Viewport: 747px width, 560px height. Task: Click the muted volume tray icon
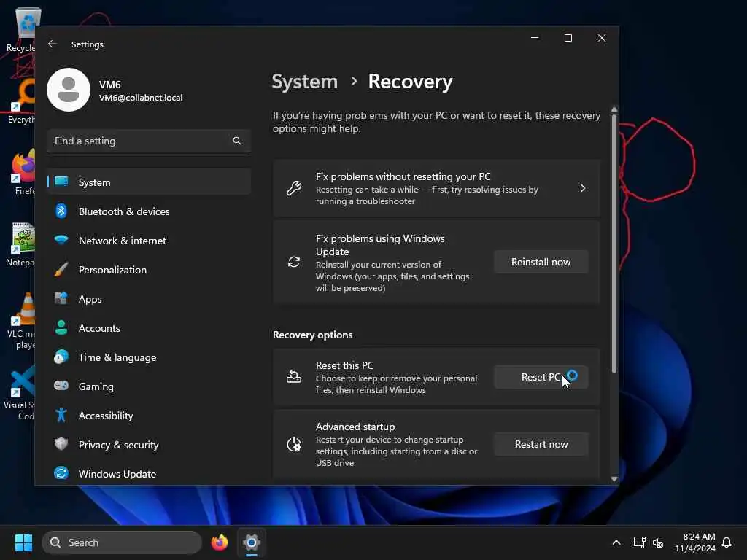pyautogui.click(x=659, y=542)
